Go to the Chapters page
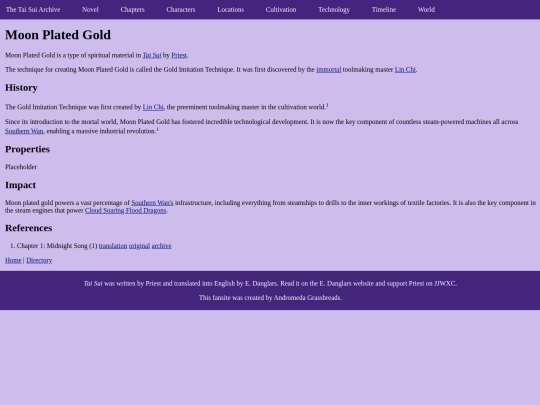 (133, 10)
